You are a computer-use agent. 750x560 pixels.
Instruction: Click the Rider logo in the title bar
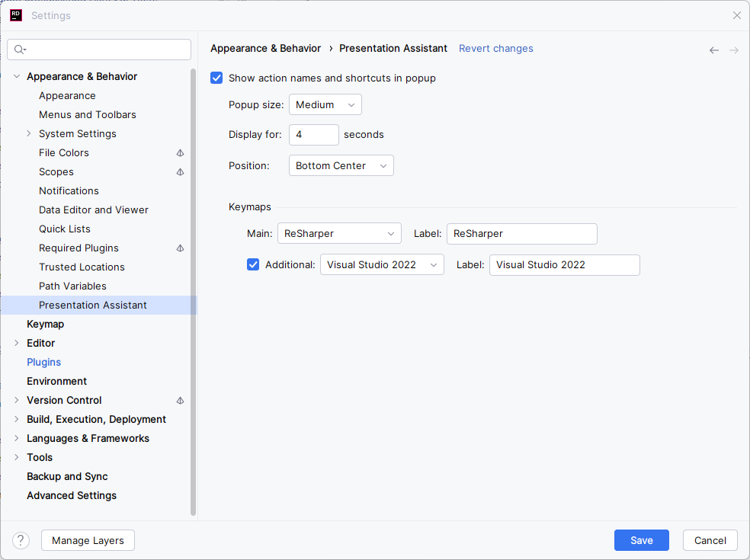[15, 14]
